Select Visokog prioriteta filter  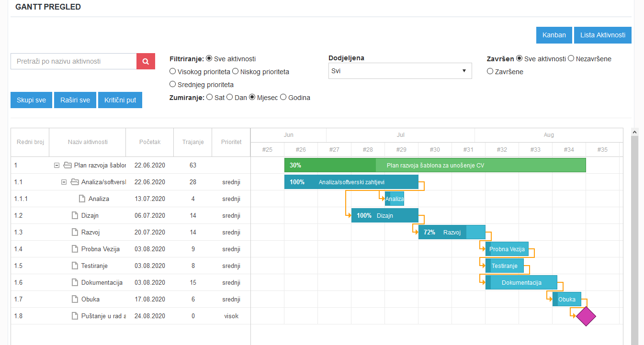tap(173, 71)
